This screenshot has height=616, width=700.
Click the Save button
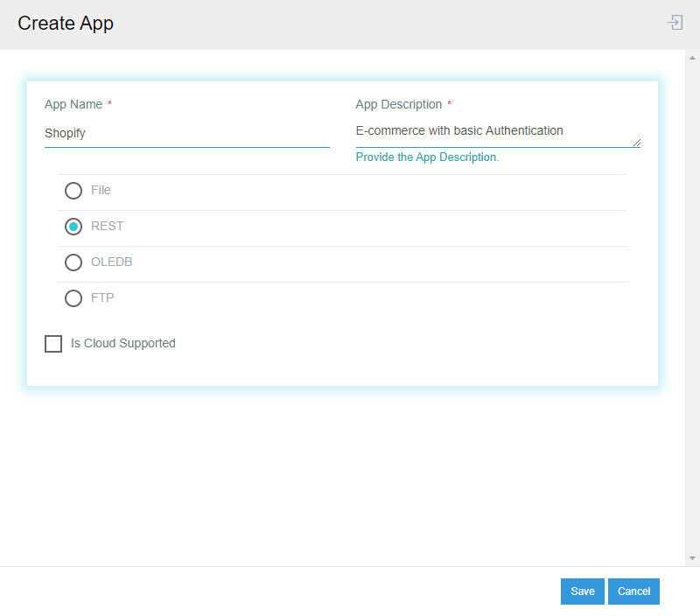pos(582,591)
